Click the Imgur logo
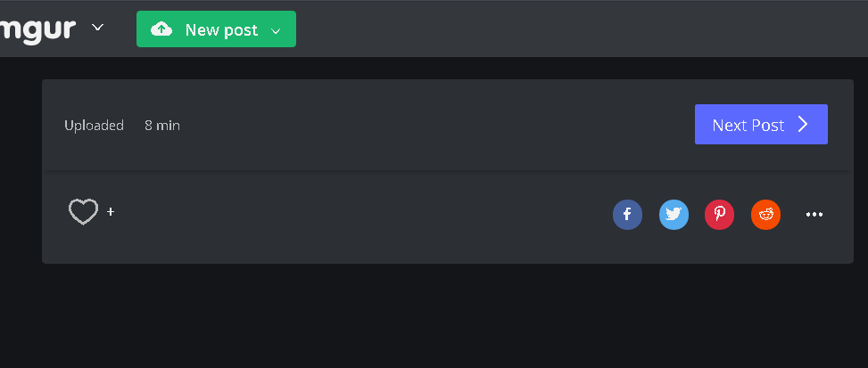868x368 pixels. coord(37,28)
